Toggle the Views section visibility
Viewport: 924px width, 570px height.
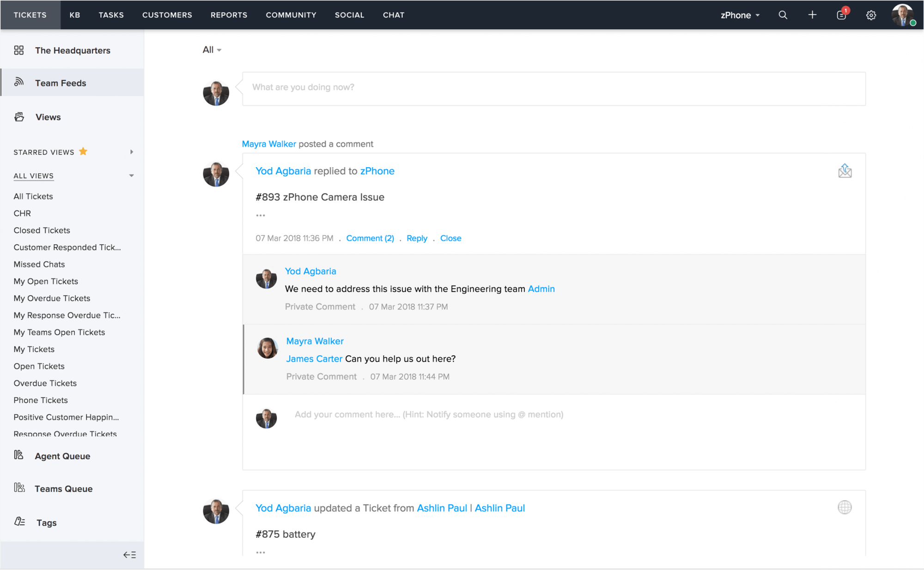click(48, 117)
